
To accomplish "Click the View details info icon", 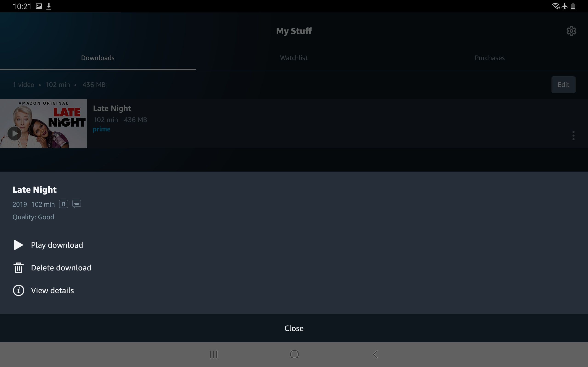I will (18, 290).
